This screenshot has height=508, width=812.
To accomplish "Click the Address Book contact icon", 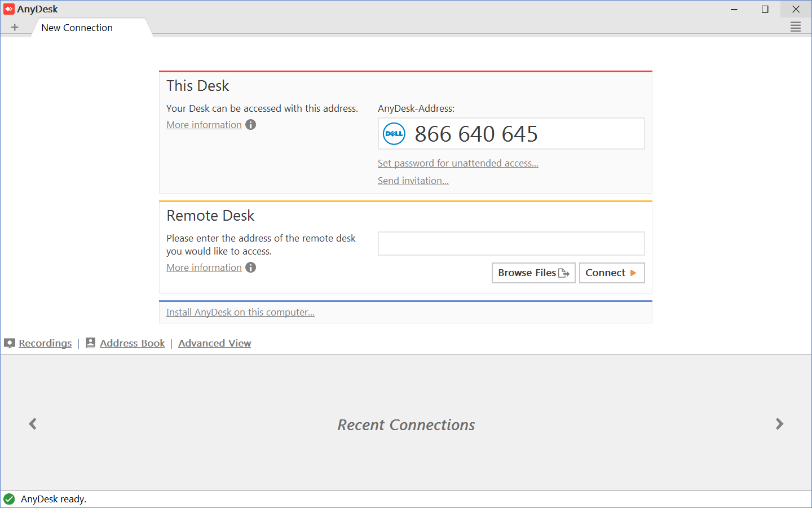I will (90, 343).
